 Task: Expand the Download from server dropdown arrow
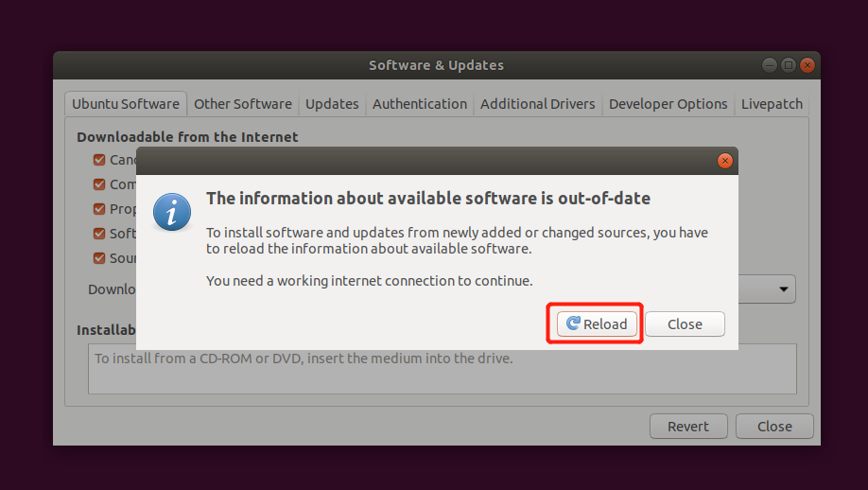click(783, 289)
